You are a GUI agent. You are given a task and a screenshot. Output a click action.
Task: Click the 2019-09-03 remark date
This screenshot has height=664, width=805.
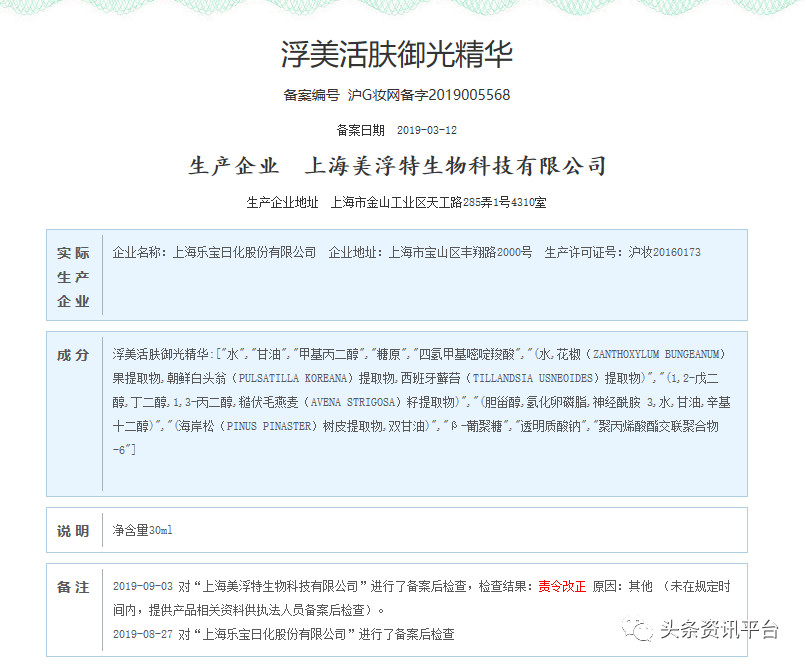(143, 586)
